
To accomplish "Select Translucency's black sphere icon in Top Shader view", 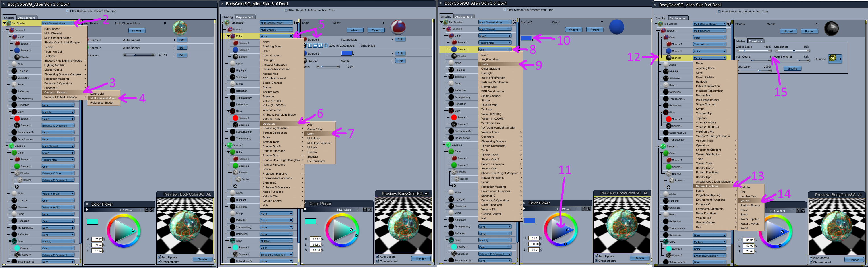I will 14,139.
